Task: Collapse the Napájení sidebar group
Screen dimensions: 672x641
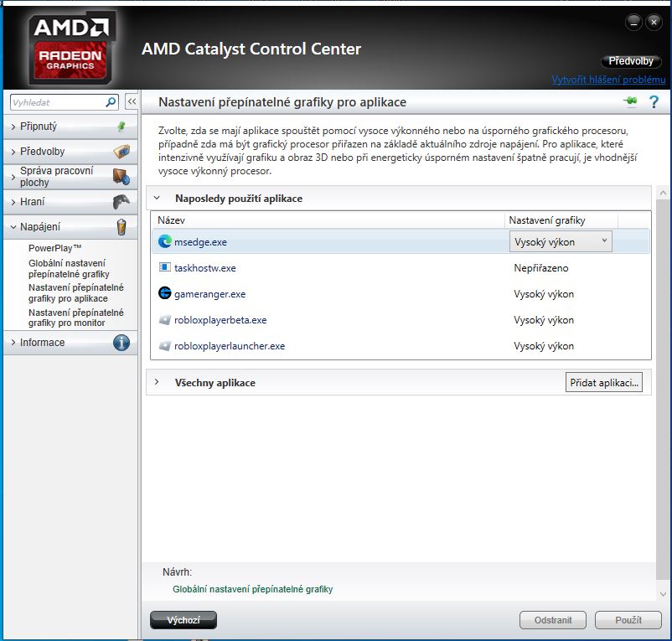Action: tap(13, 227)
